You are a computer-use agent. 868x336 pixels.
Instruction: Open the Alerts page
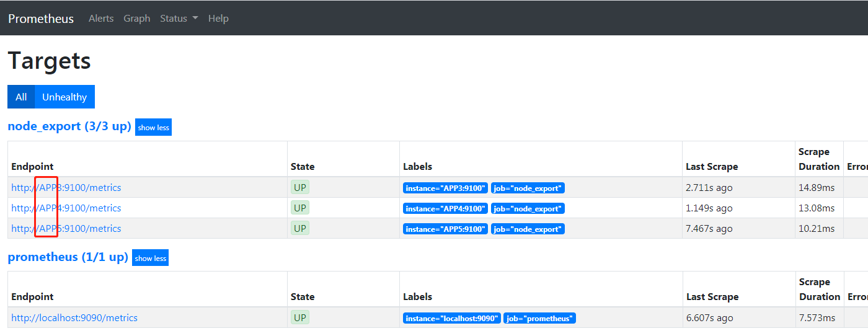pos(101,19)
